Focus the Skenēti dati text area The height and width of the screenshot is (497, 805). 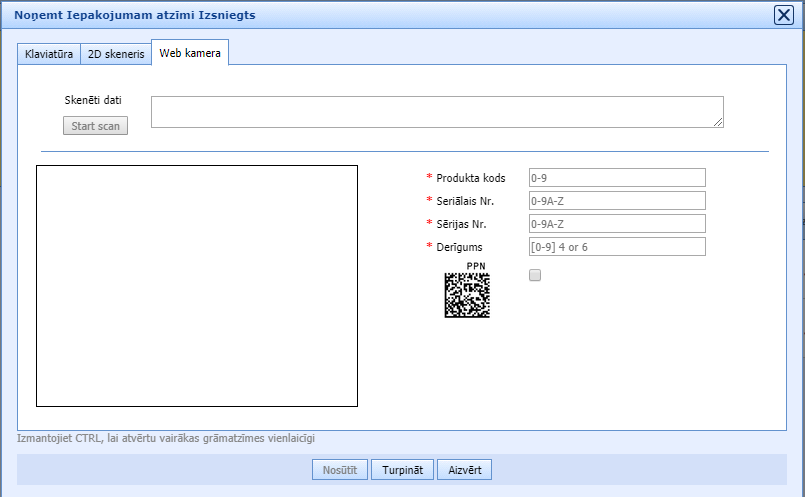click(437, 112)
